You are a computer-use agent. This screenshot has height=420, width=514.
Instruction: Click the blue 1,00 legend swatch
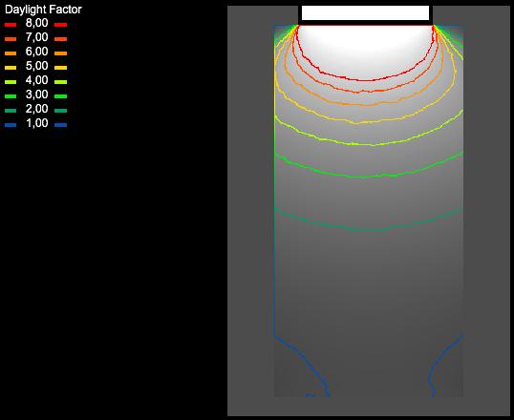coord(11,125)
